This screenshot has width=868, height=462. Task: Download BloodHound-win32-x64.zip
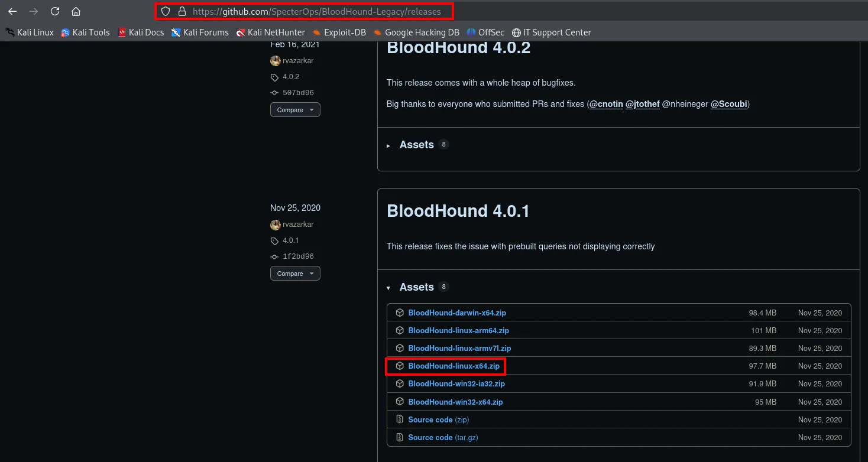[455, 402]
